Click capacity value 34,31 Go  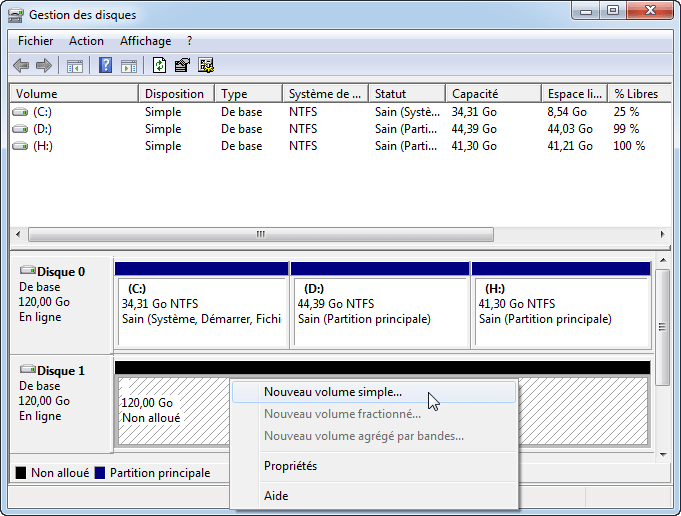[x=474, y=112]
